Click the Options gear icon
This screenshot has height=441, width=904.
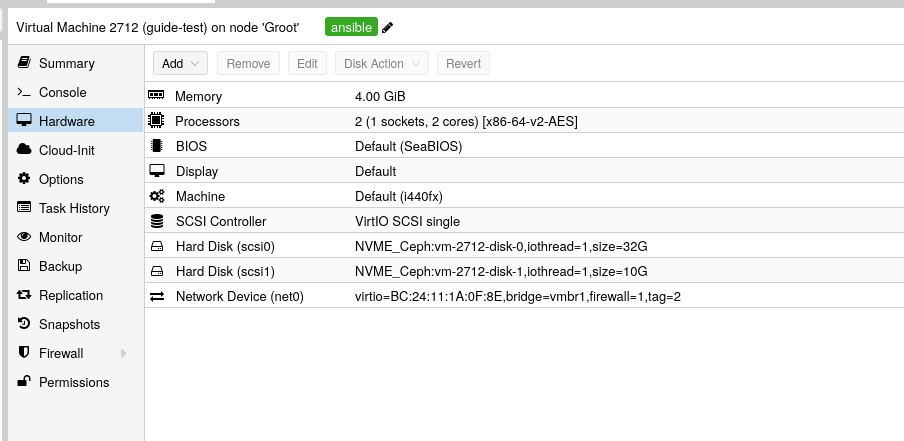click(24, 179)
